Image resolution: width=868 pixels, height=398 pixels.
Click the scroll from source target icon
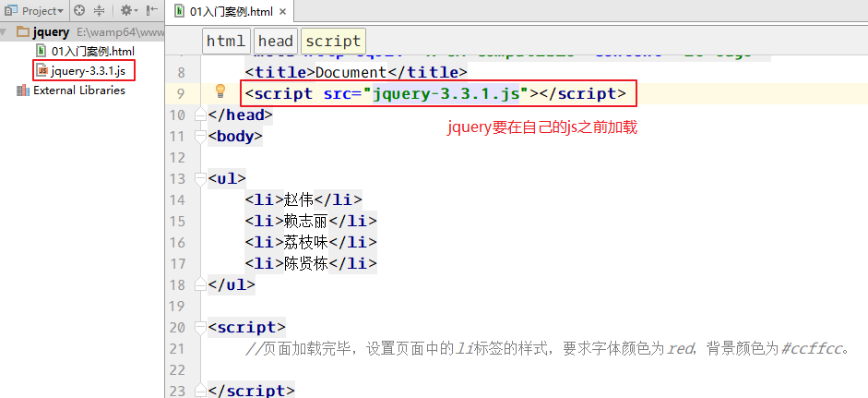coord(79,10)
